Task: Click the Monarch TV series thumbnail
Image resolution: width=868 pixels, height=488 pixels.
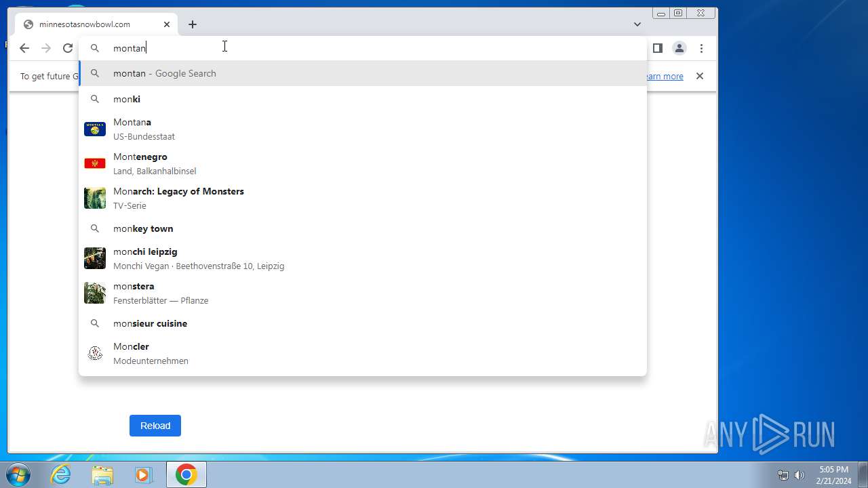Action: (x=95, y=198)
